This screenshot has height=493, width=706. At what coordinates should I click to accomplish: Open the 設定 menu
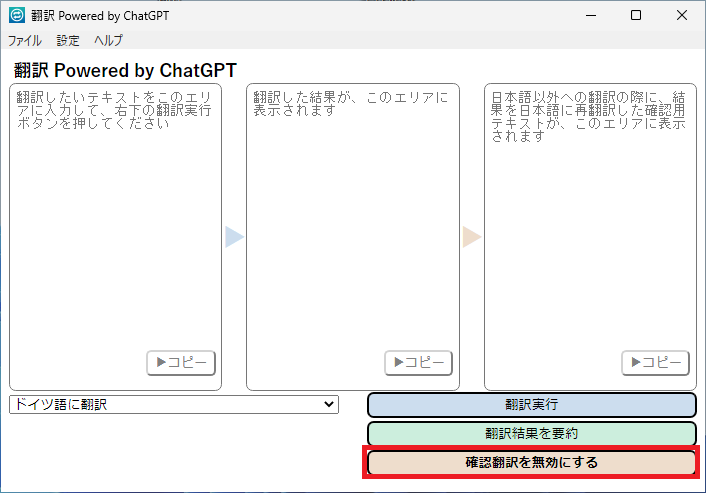pyautogui.click(x=68, y=41)
